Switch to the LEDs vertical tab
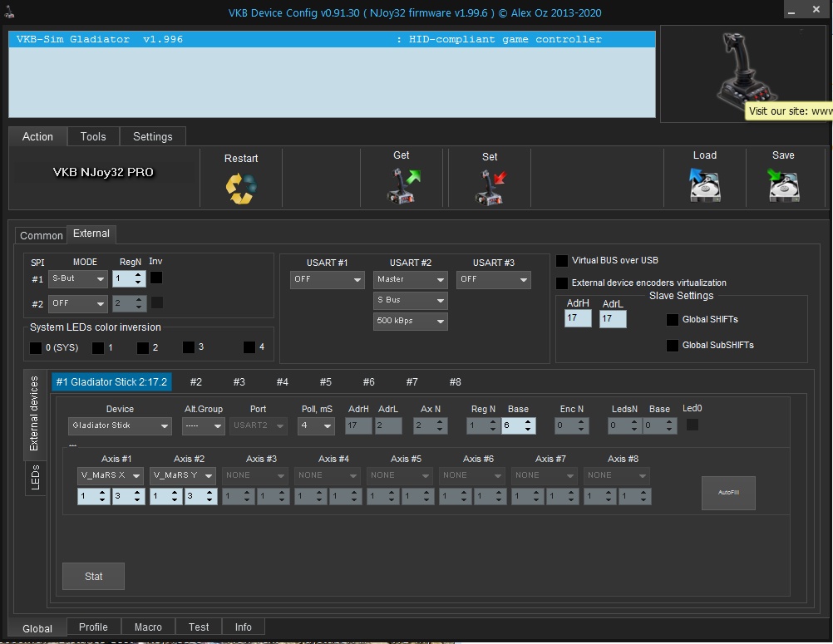 [35, 477]
